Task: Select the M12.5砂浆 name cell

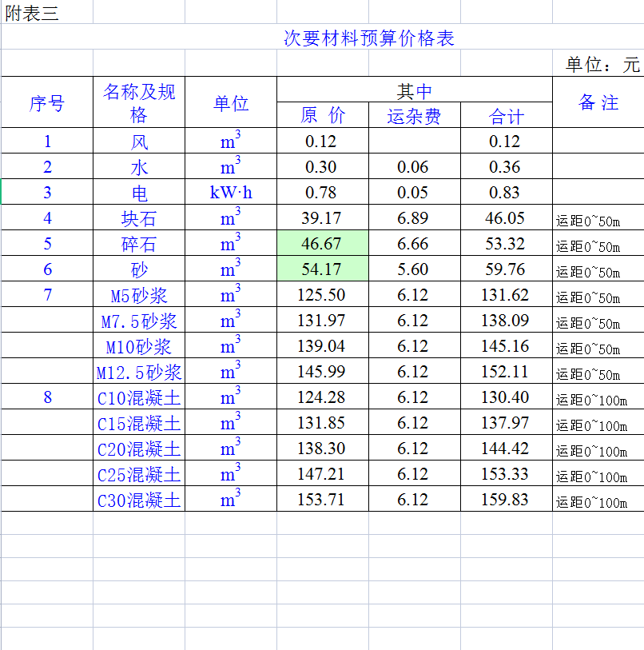Action: click(139, 372)
